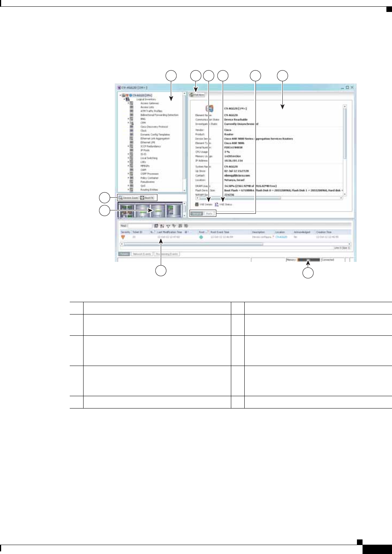Expand the BNG tree node

pyautogui.click(x=128, y=119)
